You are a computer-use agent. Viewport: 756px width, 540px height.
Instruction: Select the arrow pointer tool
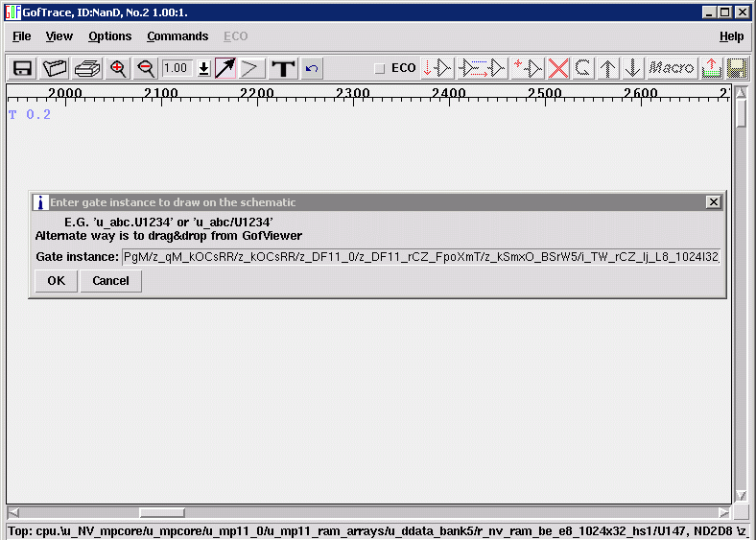pos(224,68)
